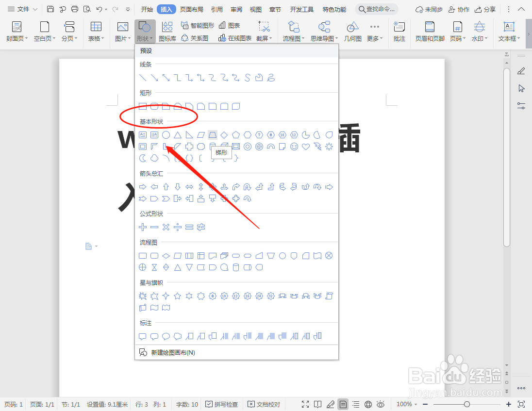Expand the Table dropdown
The height and width of the screenshot is (411, 532).
point(96,31)
